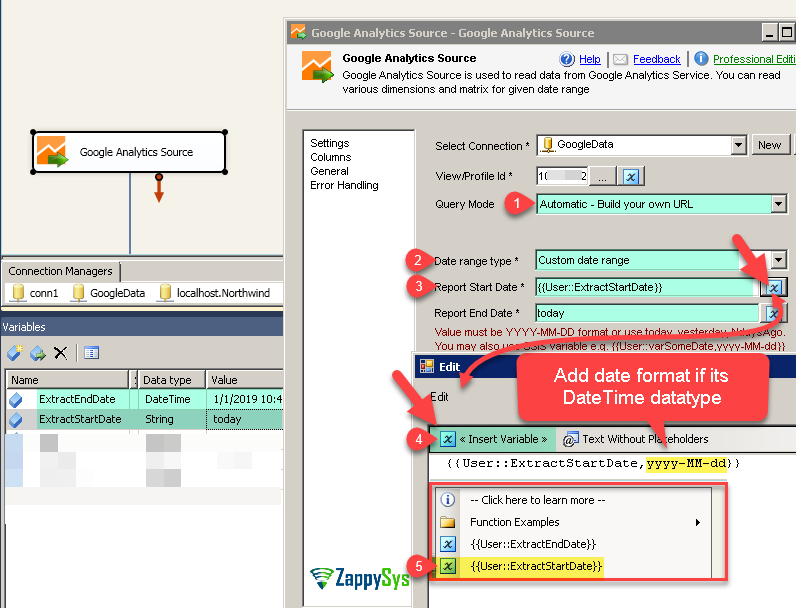796x608 pixels.
Task: Select GoogleData connection manager
Action: coord(109,293)
